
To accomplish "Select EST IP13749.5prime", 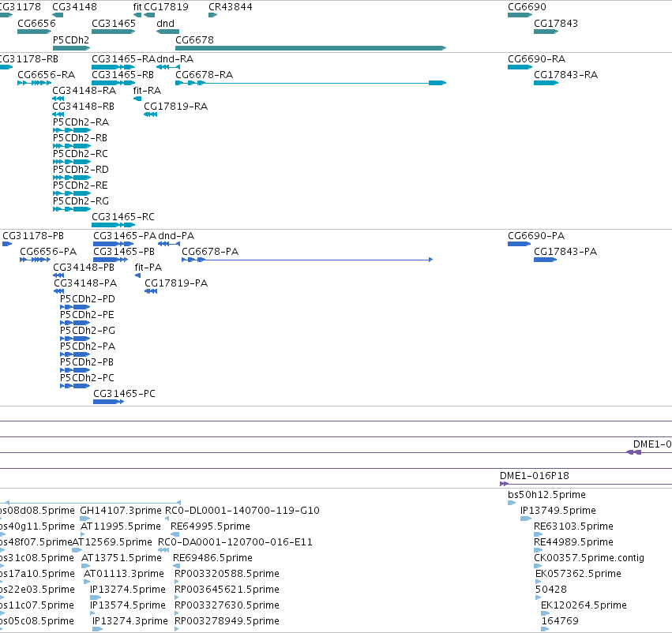I will coord(558,510).
